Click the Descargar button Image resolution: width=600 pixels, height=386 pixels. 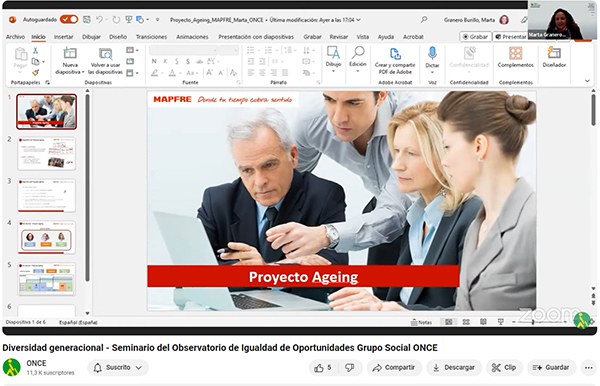[454, 368]
